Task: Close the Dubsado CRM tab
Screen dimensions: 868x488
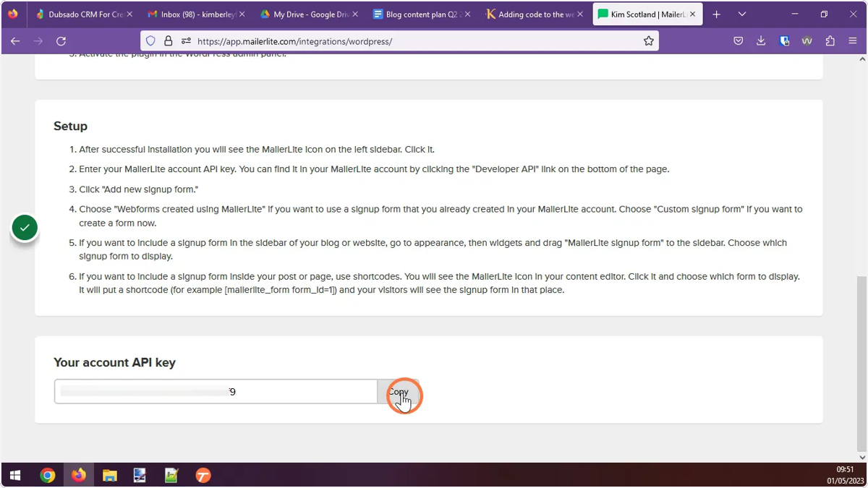Action: click(129, 14)
